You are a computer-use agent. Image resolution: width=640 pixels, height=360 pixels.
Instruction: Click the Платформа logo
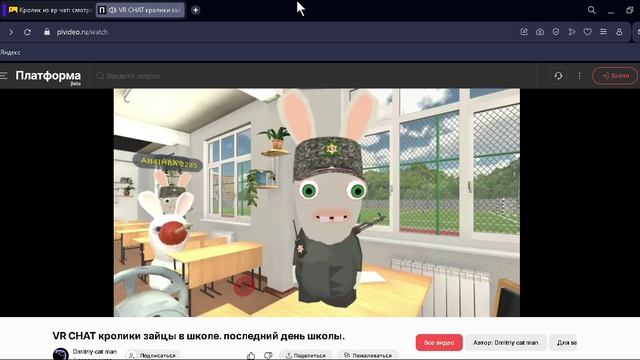tap(48, 76)
